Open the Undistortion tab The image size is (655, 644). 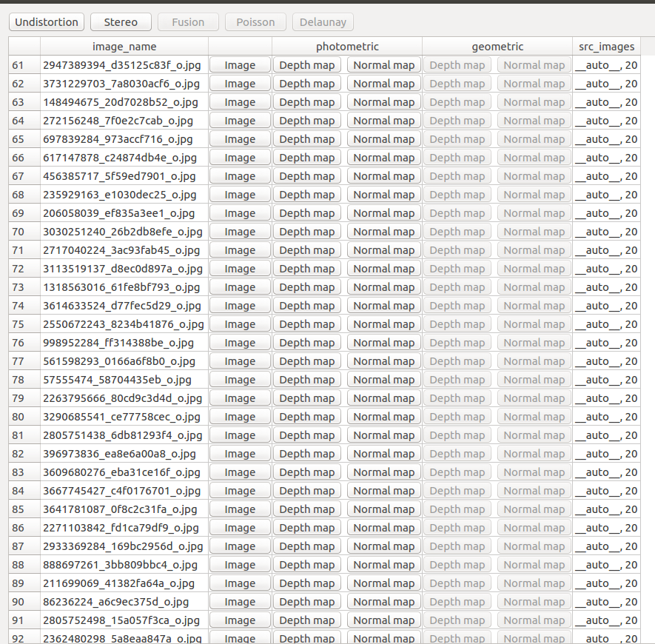(46, 21)
